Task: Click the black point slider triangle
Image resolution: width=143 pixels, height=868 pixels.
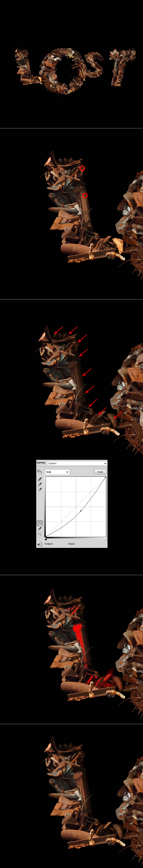Action: (x=46, y=540)
